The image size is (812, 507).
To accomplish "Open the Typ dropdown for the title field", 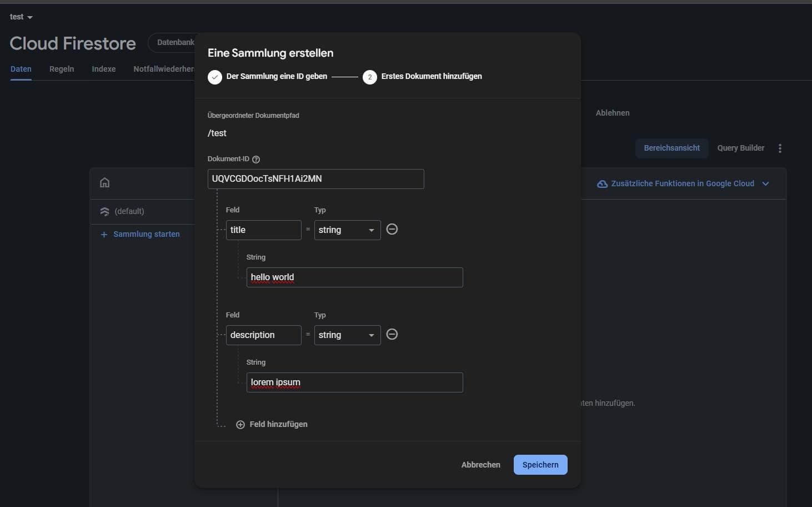I will (347, 230).
